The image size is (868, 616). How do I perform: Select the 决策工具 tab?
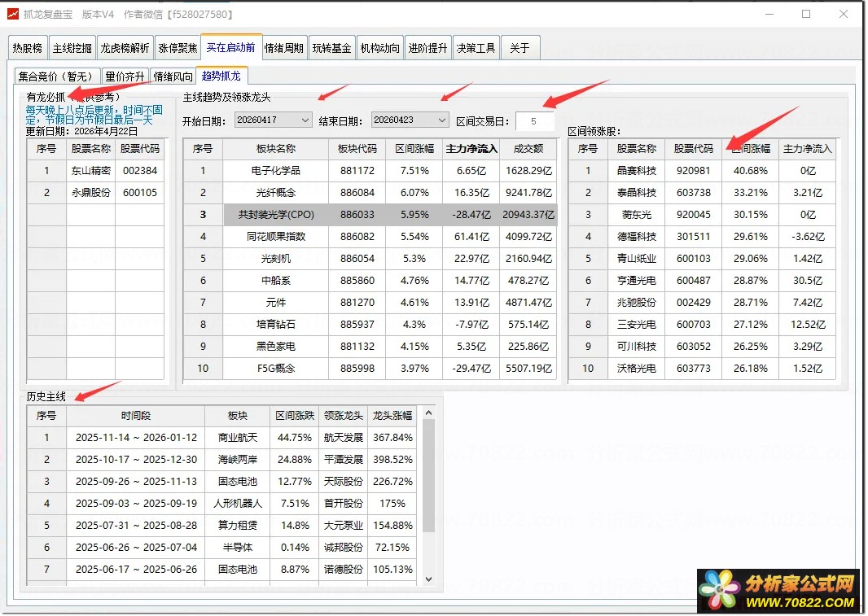tap(476, 49)
